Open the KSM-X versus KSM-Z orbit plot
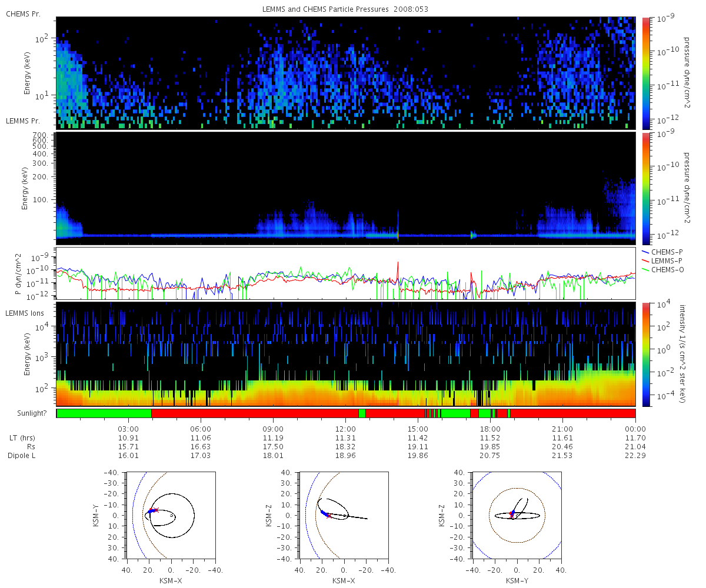The height and width of the screenshot is (588, 706). click(x=344, y=514)
